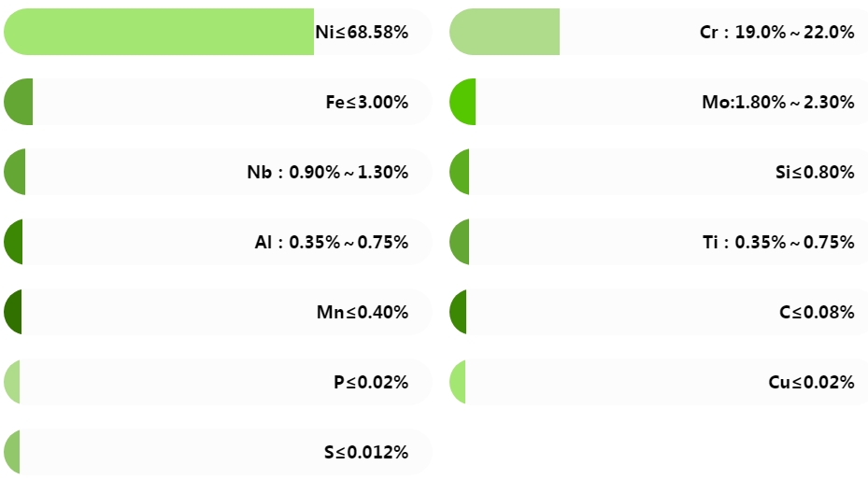Click the S≤0.012% label

[366, 453]
